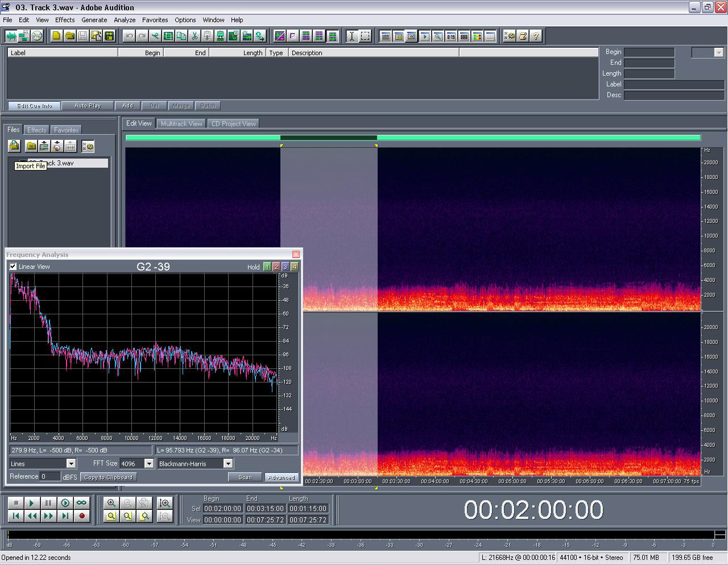
Task: Click the Go to Beginning button
Action: (16, 516)
